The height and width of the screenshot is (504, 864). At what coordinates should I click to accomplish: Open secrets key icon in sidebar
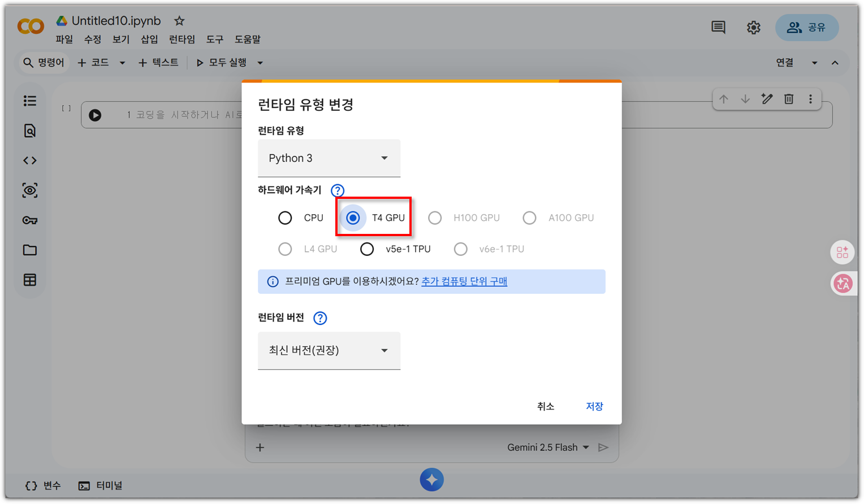pos(30,220)
